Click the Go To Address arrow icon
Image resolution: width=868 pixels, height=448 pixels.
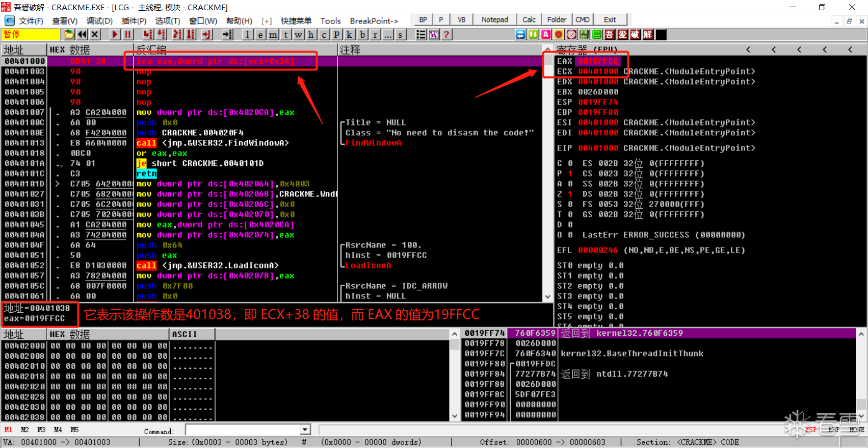point(227,34)
